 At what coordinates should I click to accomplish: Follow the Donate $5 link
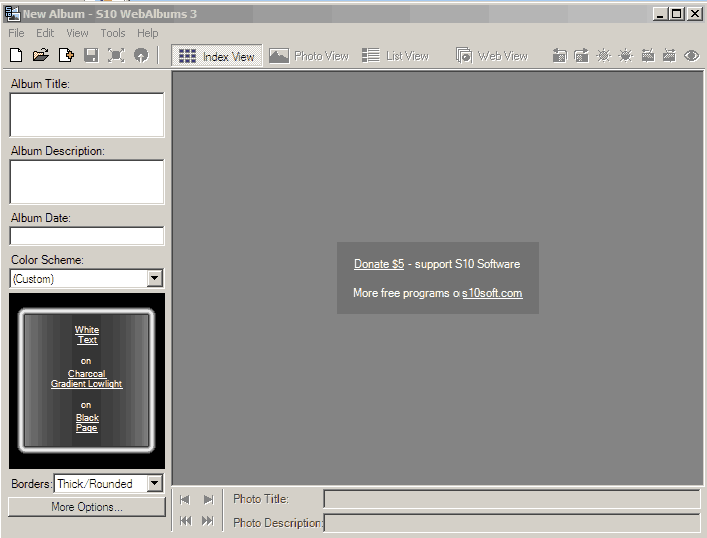click(379, 264)
